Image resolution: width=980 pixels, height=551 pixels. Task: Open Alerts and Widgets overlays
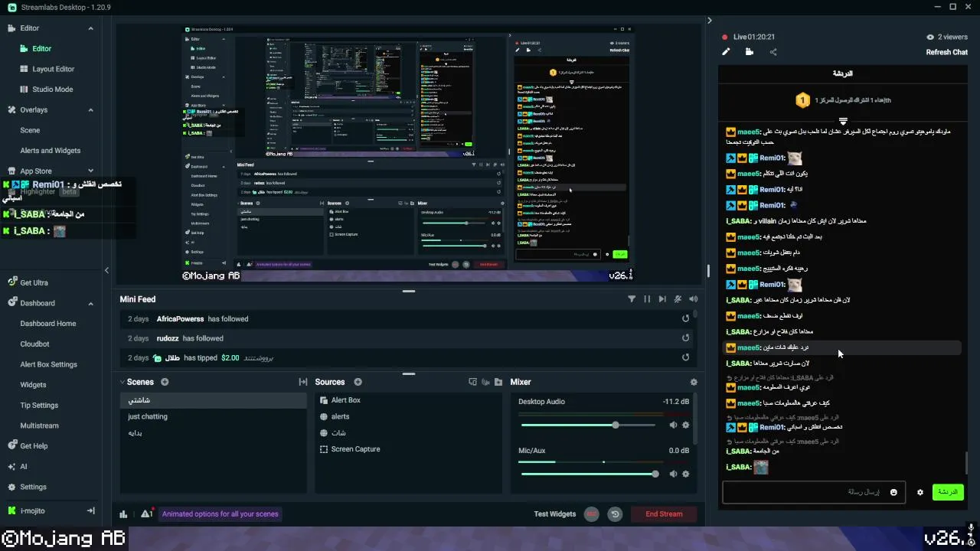pos(50,151)
